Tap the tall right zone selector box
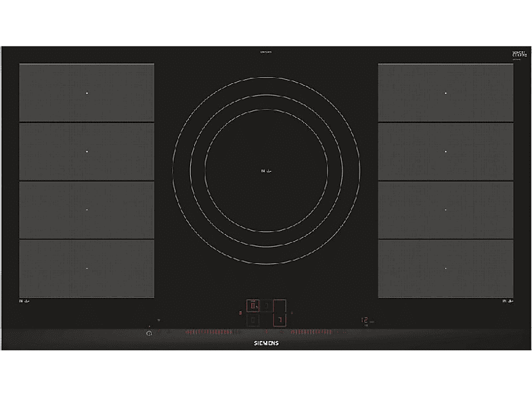532x397 pixels. (280, 313)
